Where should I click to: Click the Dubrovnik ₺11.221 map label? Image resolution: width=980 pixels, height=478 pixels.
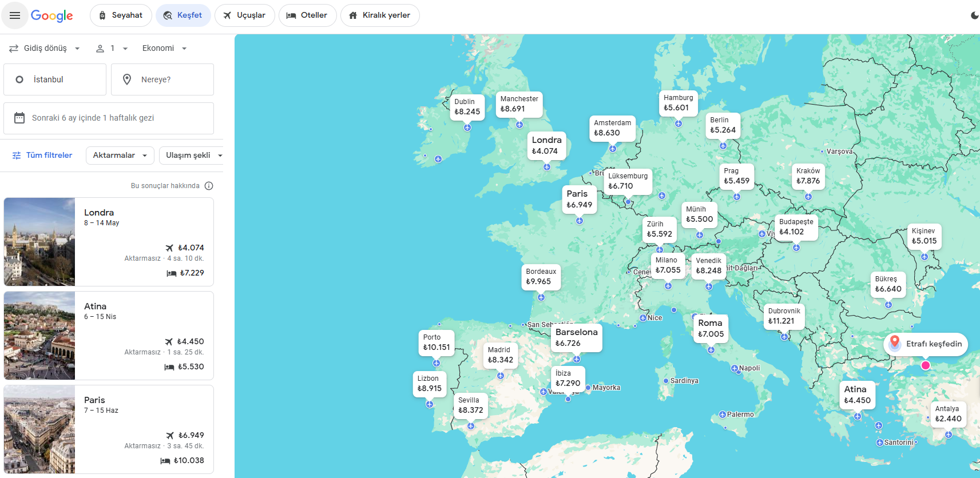click(784, 316)
